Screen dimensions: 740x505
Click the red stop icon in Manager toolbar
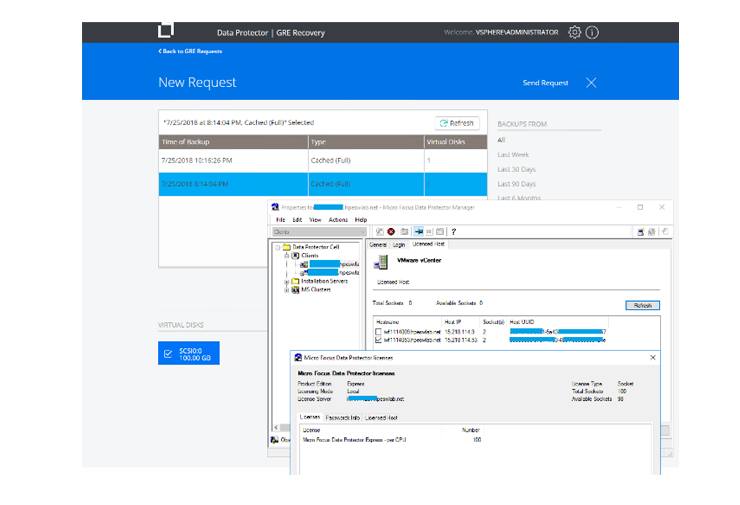pyautogui.click(x=391, y=232)
